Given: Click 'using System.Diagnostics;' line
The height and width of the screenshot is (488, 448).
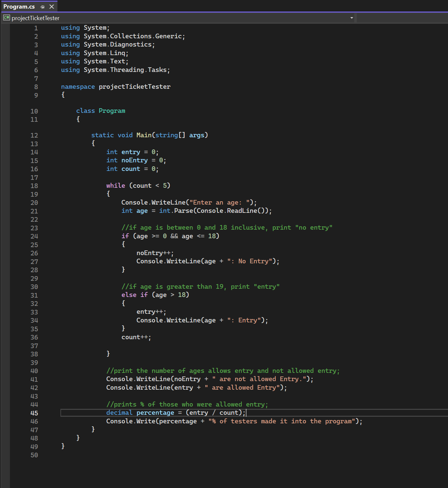Looking at the screenshot, I should click(x=108, y=45).
